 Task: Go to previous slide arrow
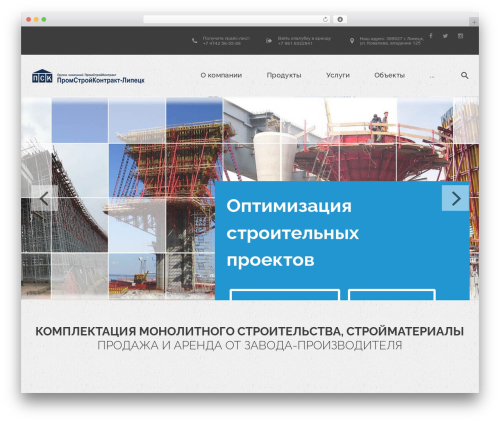[x=44, y=198]
